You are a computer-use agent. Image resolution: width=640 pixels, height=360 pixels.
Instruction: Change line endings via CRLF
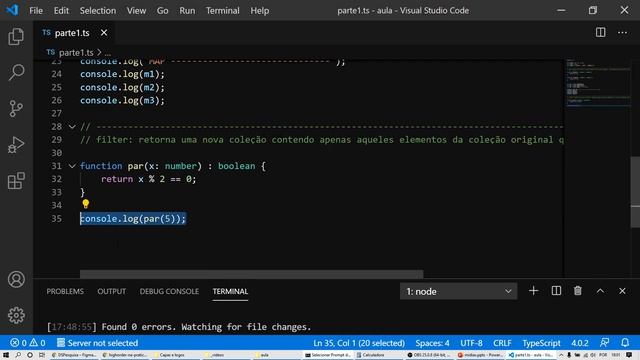pyautogui.click(x=502, y=343)
